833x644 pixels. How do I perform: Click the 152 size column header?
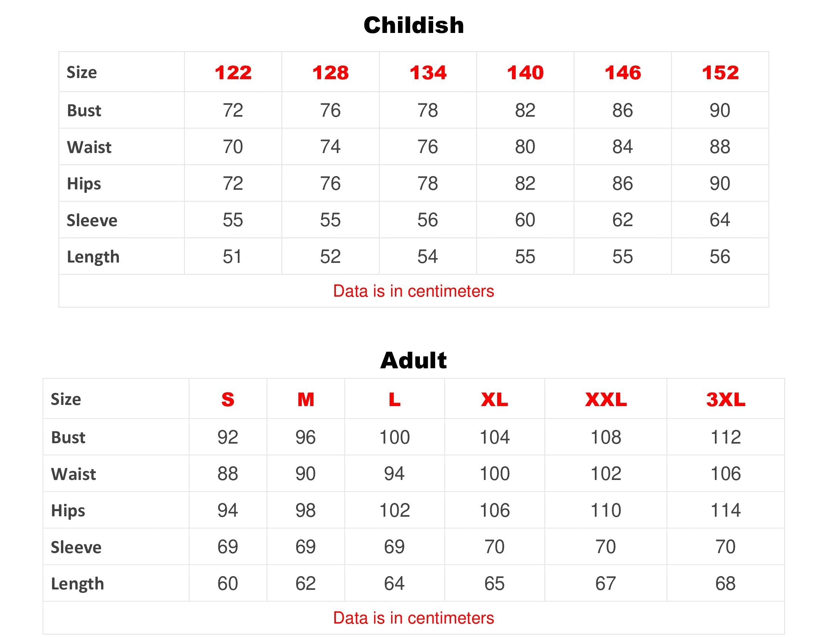720,72
